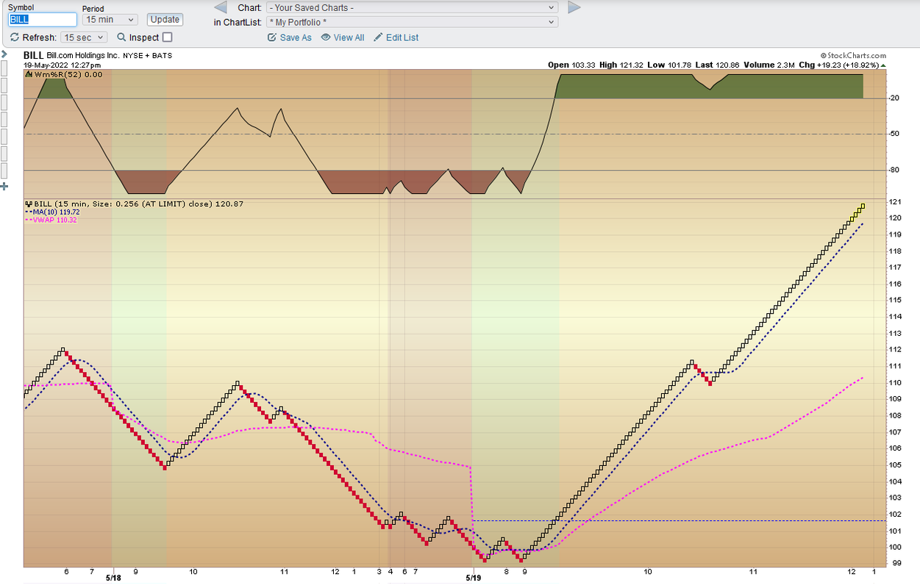Click the Save As link
The height and width of the screenshot is (588, 920).
[296, 37]
